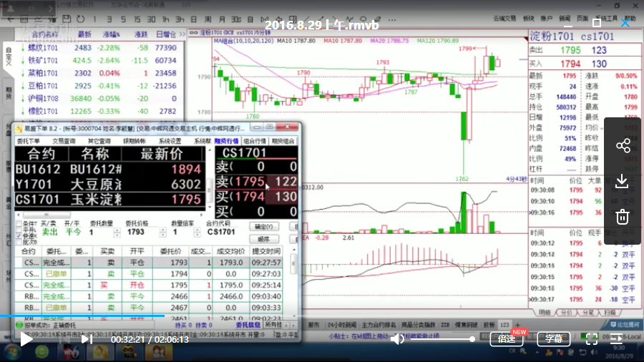Image resolution: width=644 pixels, height=362 pixels.
Task: Open the 倍速 playback speed button
Action: click(x=507, y=339)
